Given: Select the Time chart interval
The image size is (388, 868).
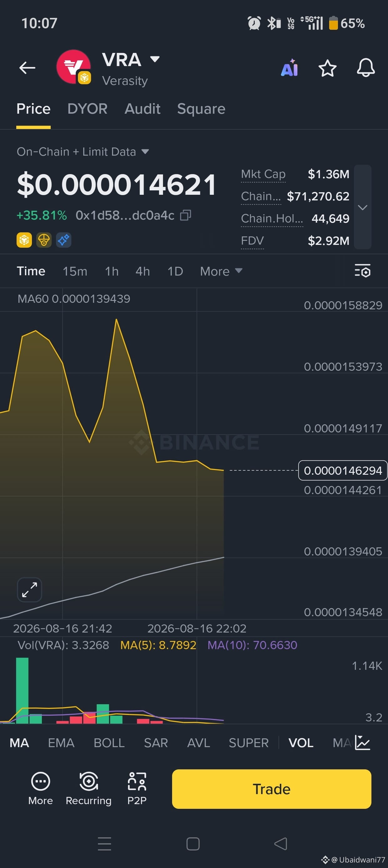Looking at the screenshot, I should coord(31,271).
